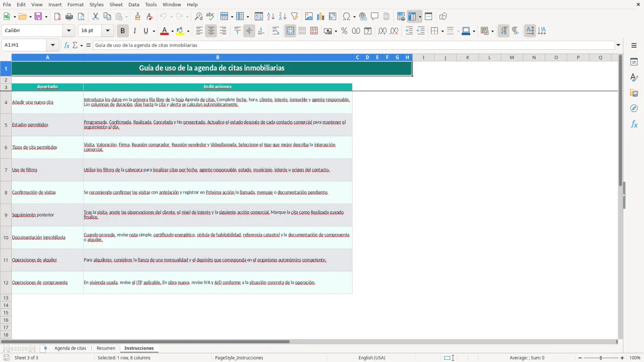644x362 pixels.
Task: Open the Styles menu
Action: [97, 4]
